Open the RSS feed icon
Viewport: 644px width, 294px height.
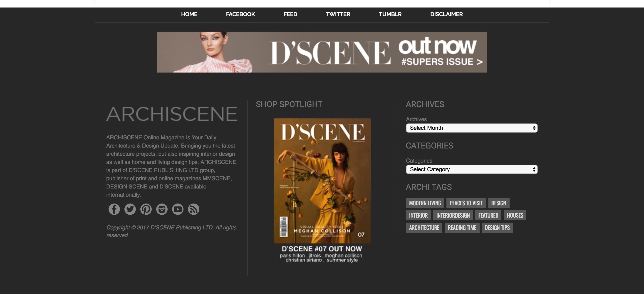(194, 209)
